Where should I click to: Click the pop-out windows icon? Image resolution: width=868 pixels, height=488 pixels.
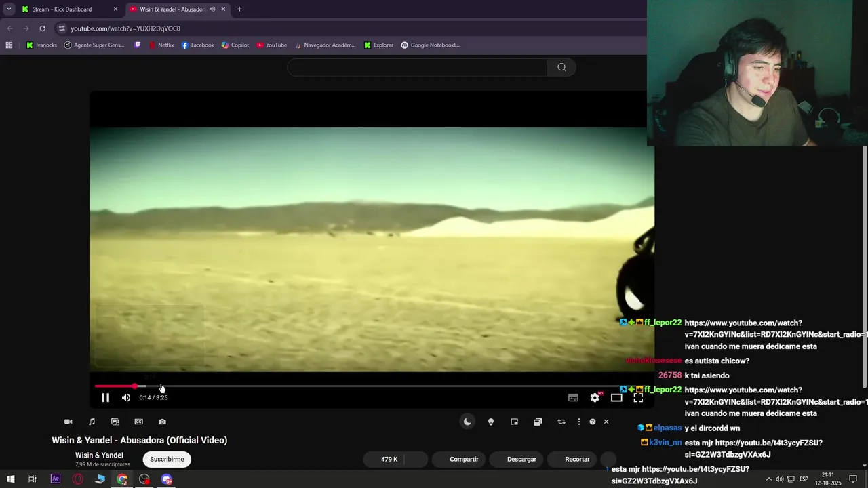(538, 422)
